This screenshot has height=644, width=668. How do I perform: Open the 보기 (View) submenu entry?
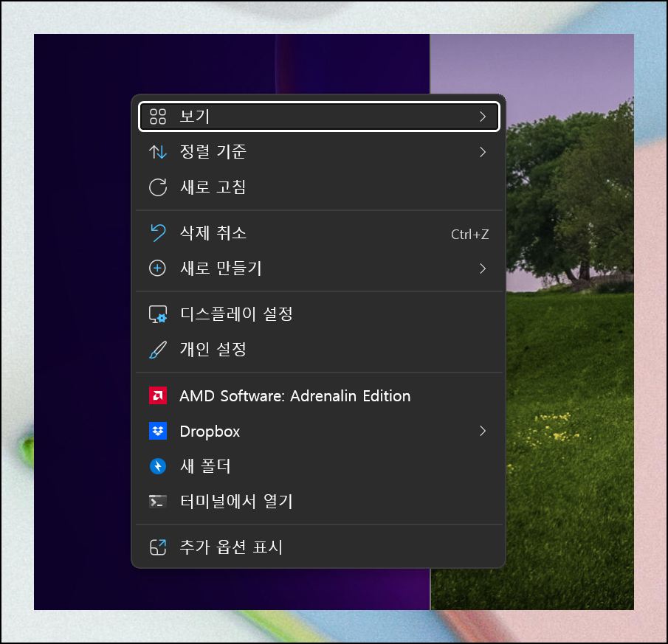(319, 117)
